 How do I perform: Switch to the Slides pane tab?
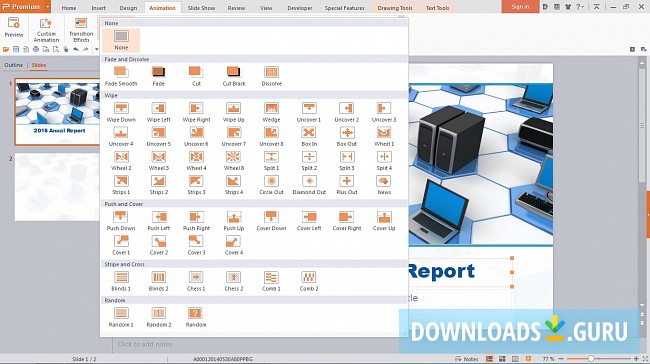click(39, 65)
